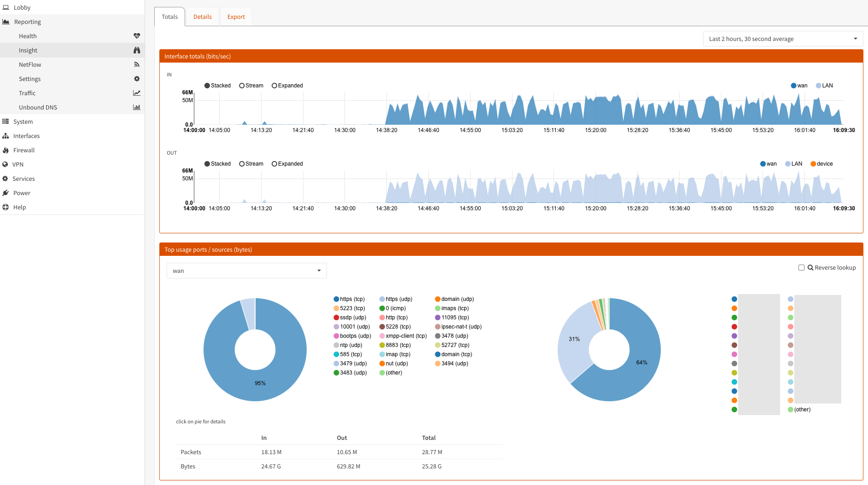Screen dimensions: 868x485
Task: Enable the Reverse lookup checkbox
Action: [x=801, y=267]
